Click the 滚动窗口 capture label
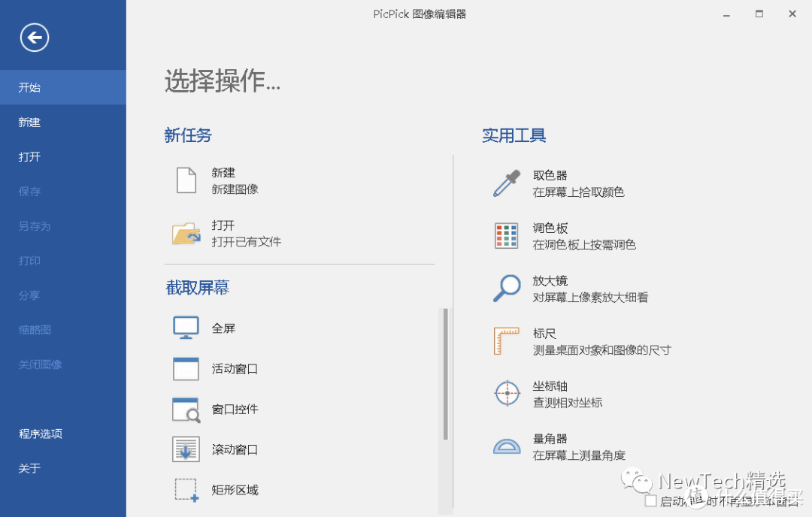 (235, 449)
